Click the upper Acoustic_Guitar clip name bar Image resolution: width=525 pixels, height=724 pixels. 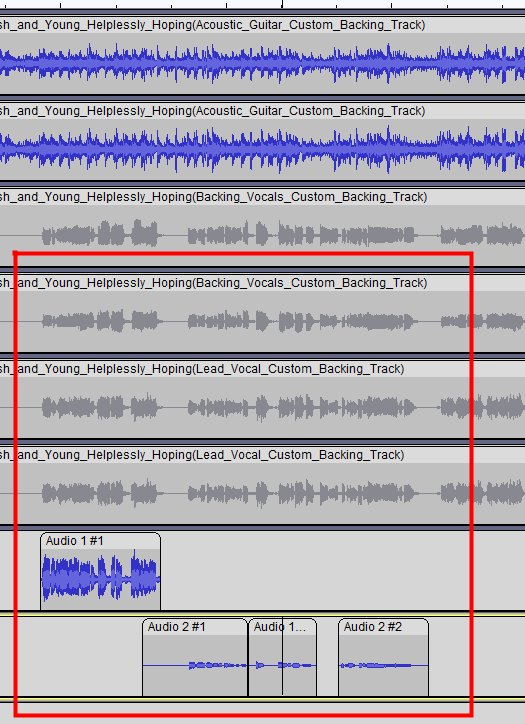(x=262, y=25)
